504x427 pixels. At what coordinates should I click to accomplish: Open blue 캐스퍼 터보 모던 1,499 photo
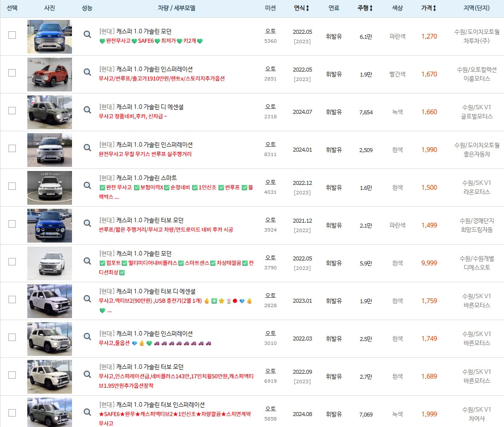pos(50,226)
